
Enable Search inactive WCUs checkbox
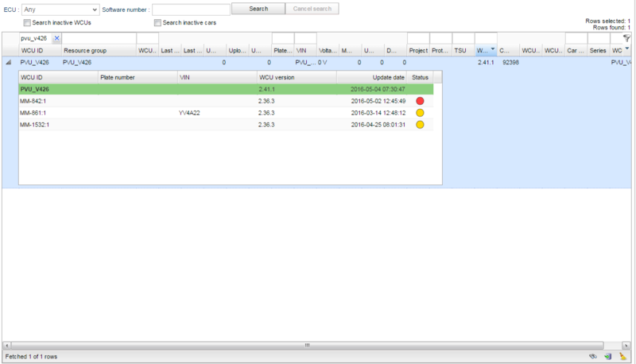click(27, 22)
